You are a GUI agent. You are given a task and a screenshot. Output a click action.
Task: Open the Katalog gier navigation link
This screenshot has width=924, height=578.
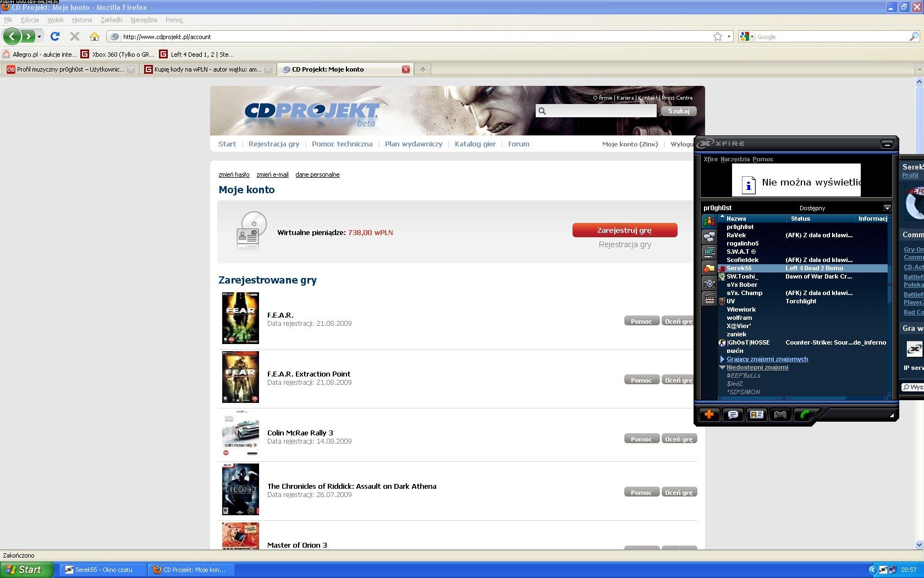point(475,144)
